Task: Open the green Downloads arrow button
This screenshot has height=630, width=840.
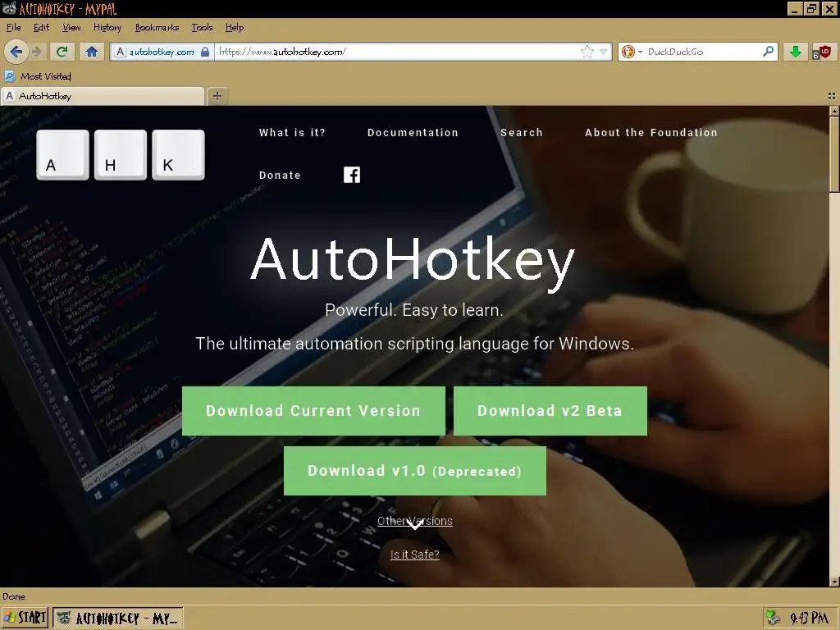Action: point(796,52)
